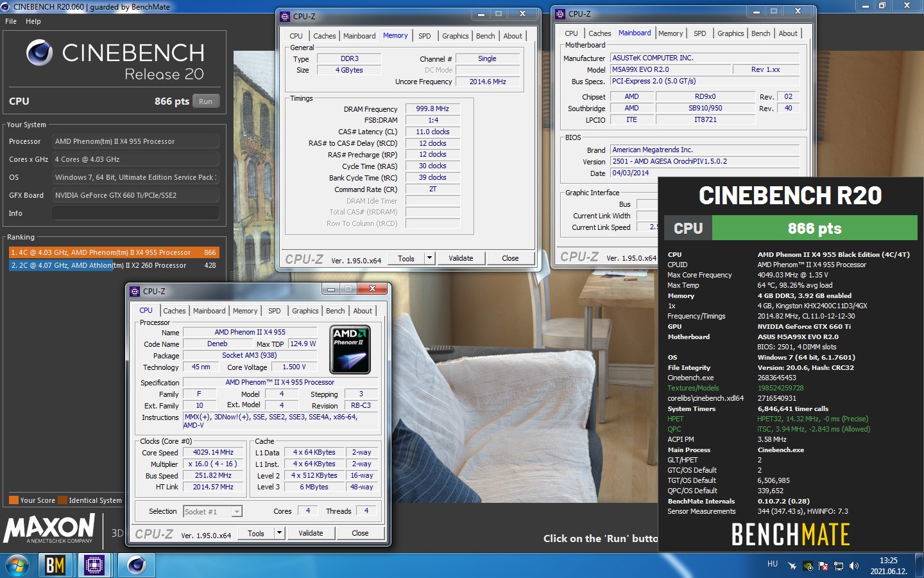The image size is (924, 578).
Task: Click the network tray icon
Action: click(839, 566)
